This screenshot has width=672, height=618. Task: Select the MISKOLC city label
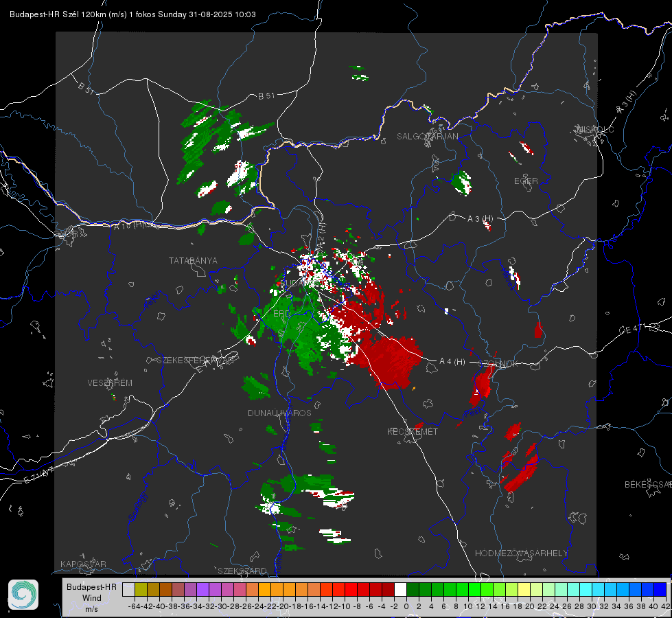(x=595, y=129)
